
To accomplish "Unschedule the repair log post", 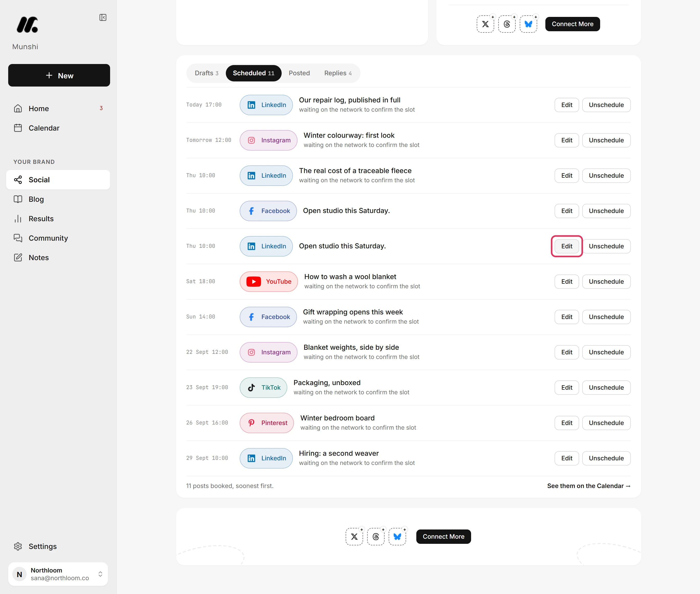I will point(606,105).
